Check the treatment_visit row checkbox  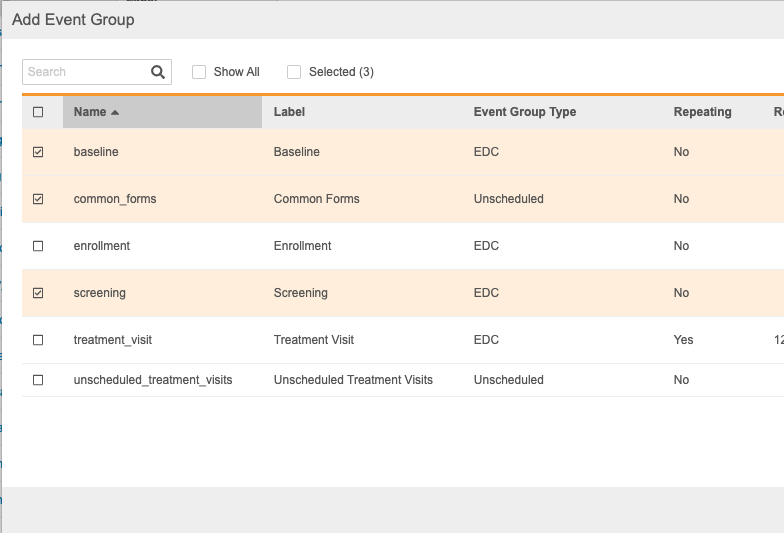coord(39,340)
